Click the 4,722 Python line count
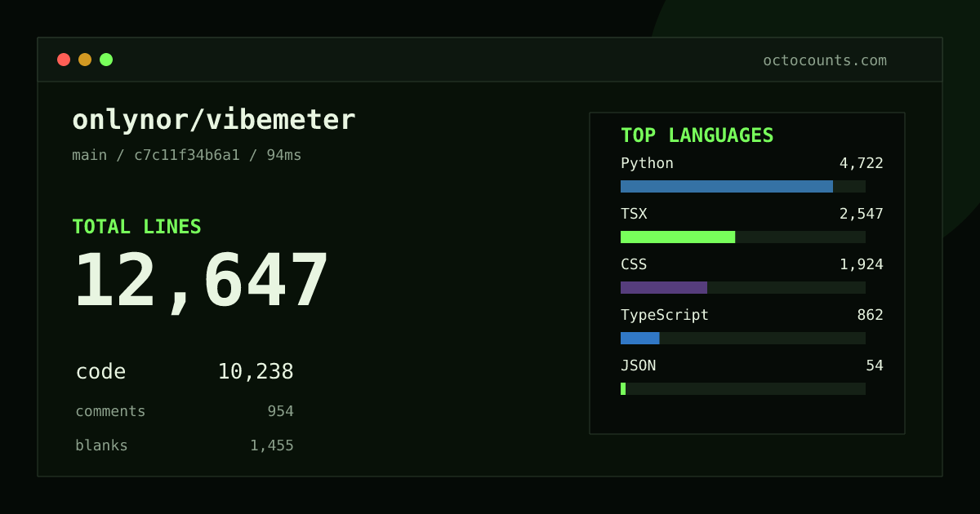Screen dimensions: 980x514 (862, 163)
